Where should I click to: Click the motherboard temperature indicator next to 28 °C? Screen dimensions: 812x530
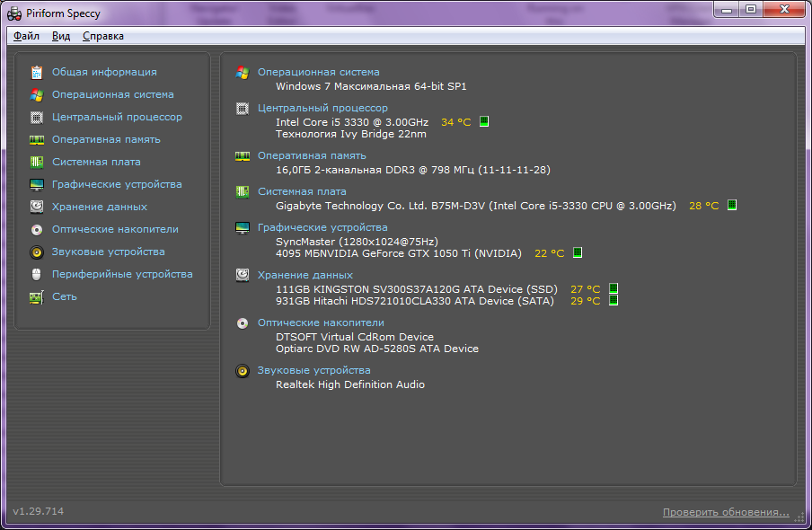click(x=732, y=205)
